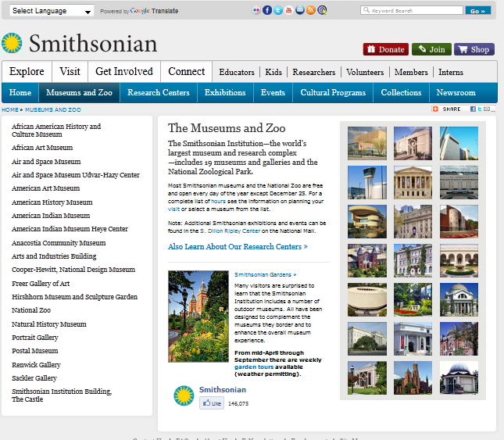
Task: Open the orange RSS feed icon
Action: 311,10
